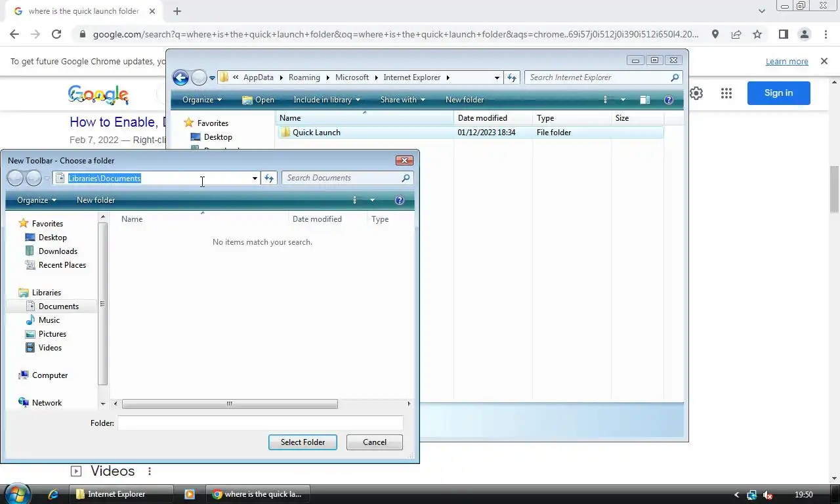Launch Internet Explorer from taskbar
This screenshot has height=504, width=840.
coord(53,494)
